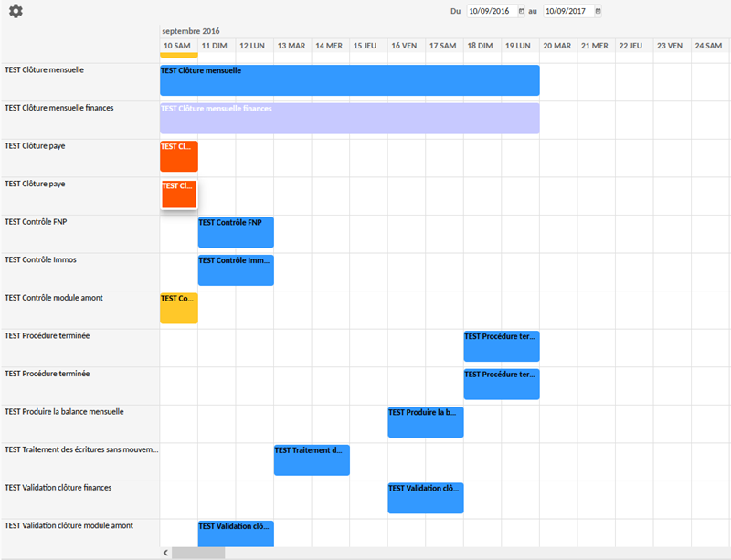Select the blue 'TEST Clôture mensuelle' task bar
Viewport: 731px width, 560px height.
pos(349,80)
